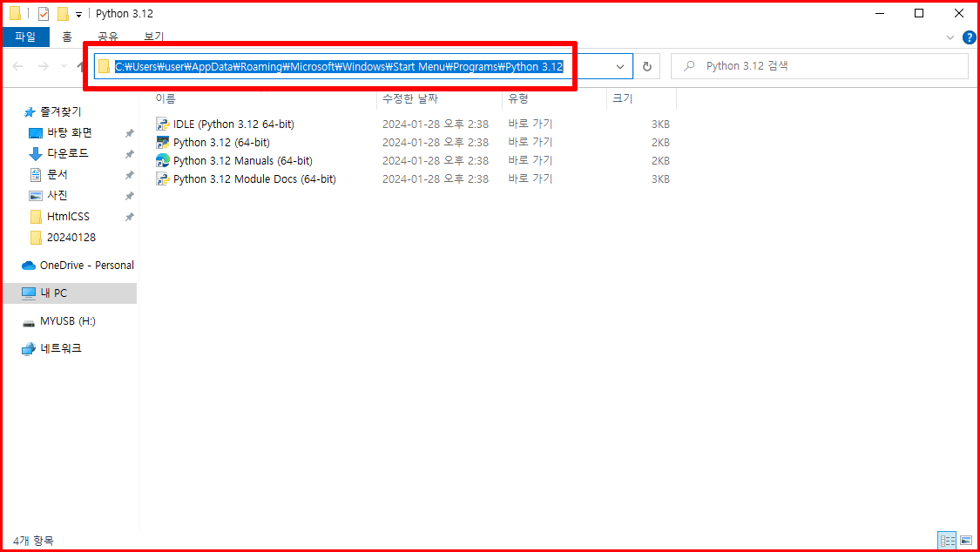The width and height of the screenshot is (980, 552).
Task: Click the Forward navigation arrow
Action: [44, 66]
